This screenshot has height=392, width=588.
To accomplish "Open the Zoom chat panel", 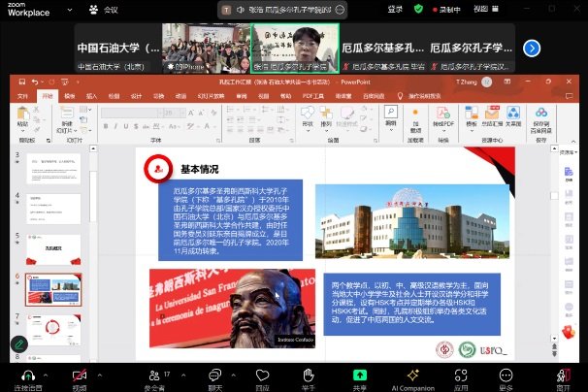I will 214,376.
